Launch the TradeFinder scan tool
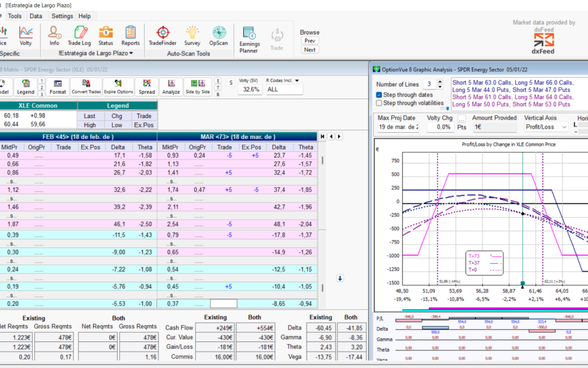This screenshot has height=368, width=588. point(162,35)
